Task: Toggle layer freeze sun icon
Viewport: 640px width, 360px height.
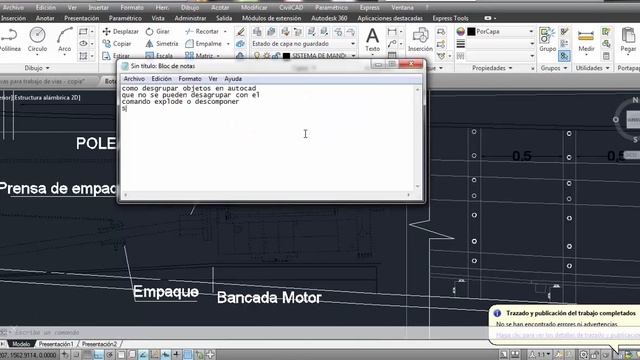Action: (x=267, y=56)
